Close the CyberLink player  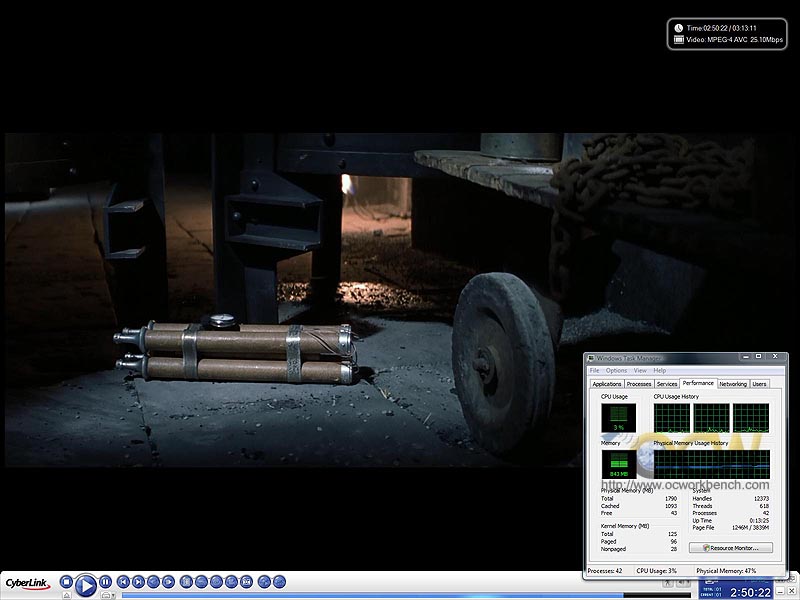tap(792, 591)
